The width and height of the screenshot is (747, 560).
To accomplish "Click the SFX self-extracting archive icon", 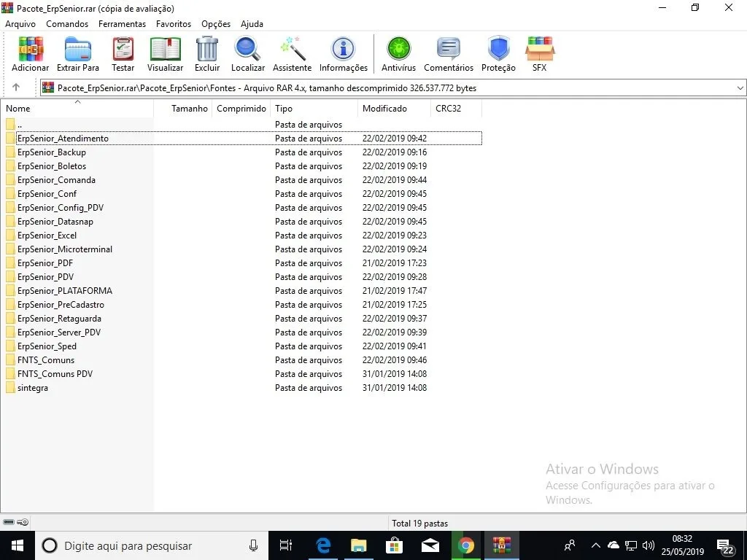I will tap(539, 54).
